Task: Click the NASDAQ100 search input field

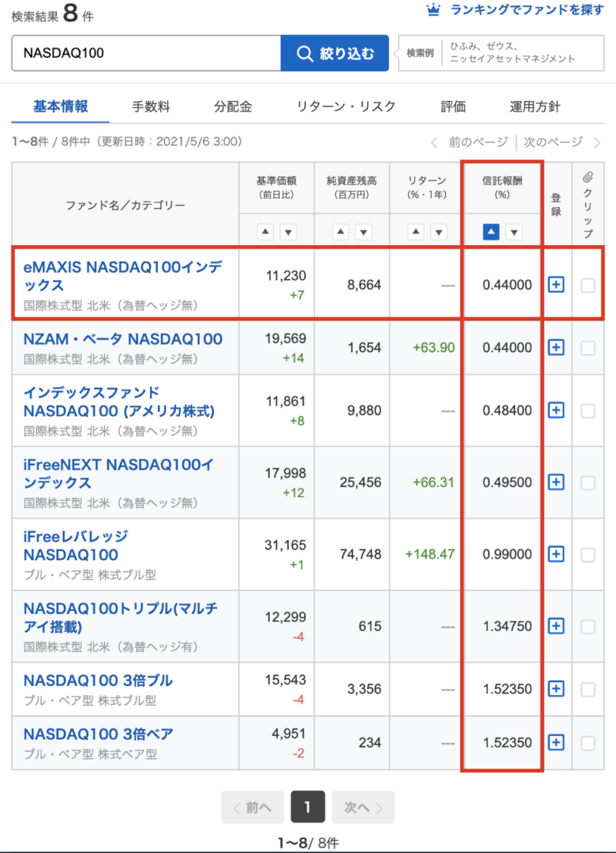Action: [x=146, y=53]
